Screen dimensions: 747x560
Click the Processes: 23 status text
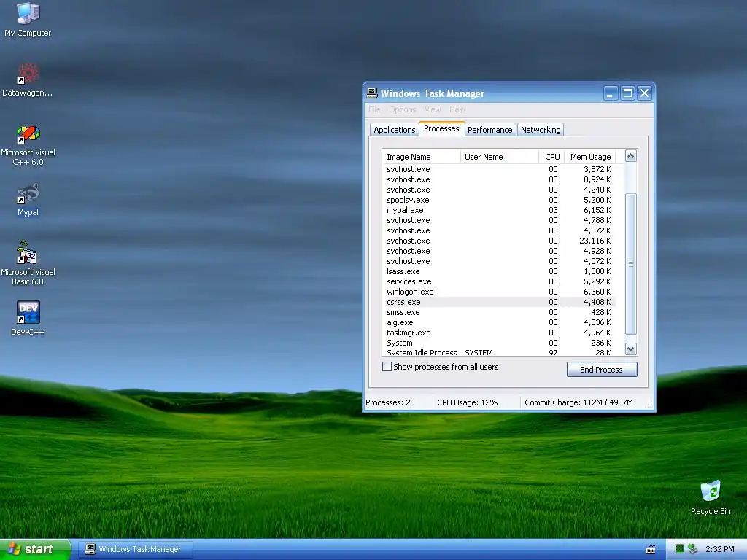(390, 402)
